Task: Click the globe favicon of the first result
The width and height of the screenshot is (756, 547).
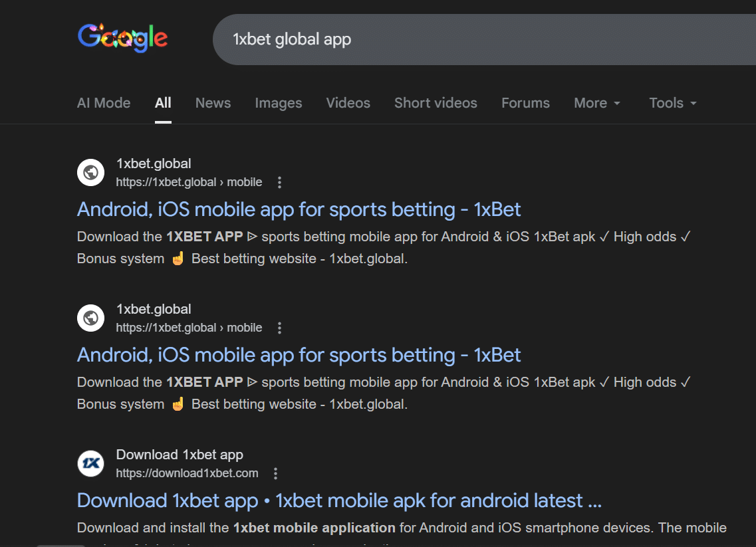Action: 91,173
